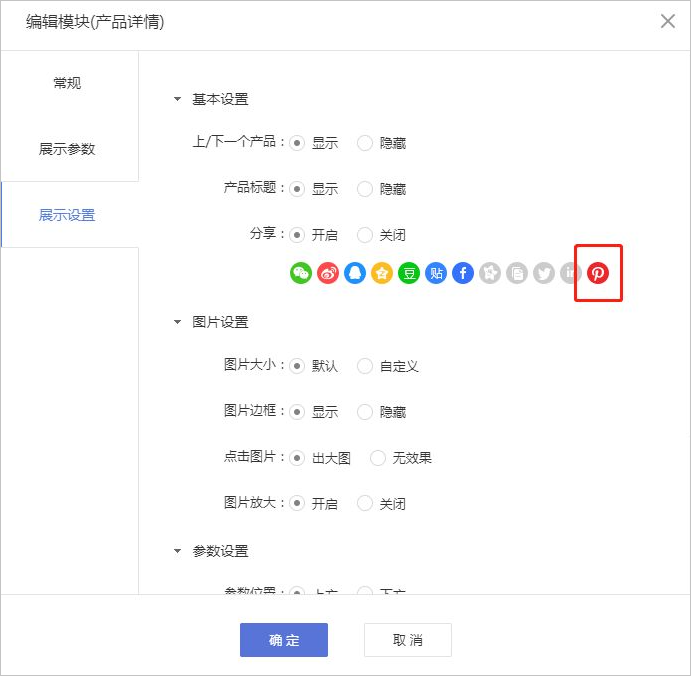Close the 编辑模块 dialog with the X

pyautogui.click(x=668, y=21)
